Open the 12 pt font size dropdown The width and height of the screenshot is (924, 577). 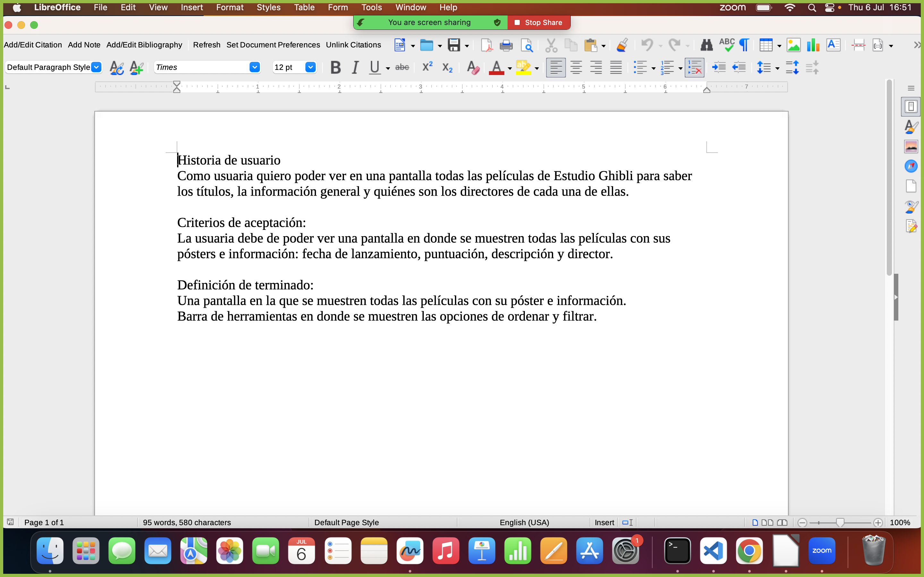point(311,67)
